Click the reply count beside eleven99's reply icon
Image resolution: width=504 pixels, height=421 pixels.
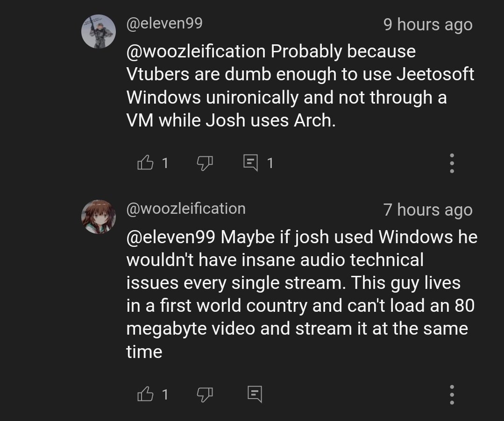point(270,163)
